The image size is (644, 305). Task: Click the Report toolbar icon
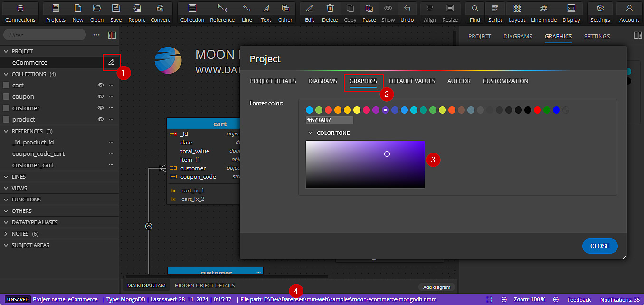136,12
